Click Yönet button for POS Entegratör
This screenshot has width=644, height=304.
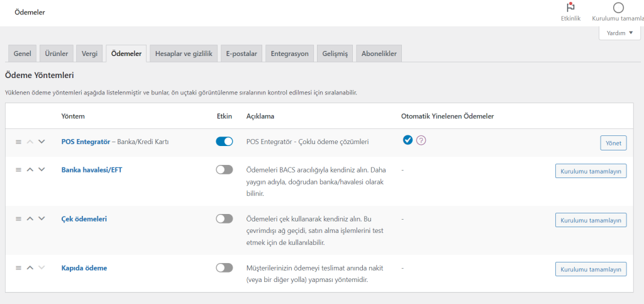(x=613, y=143)
